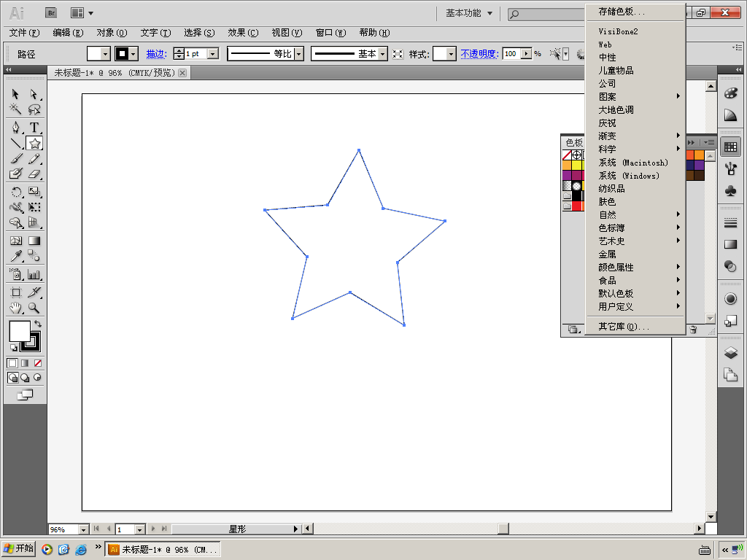Open the 对象 menu

(112, 33)
